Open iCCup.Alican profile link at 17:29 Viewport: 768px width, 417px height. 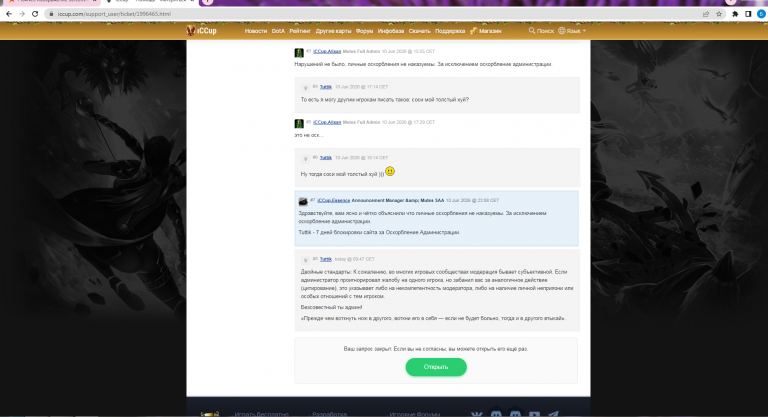tap(327, 123)
